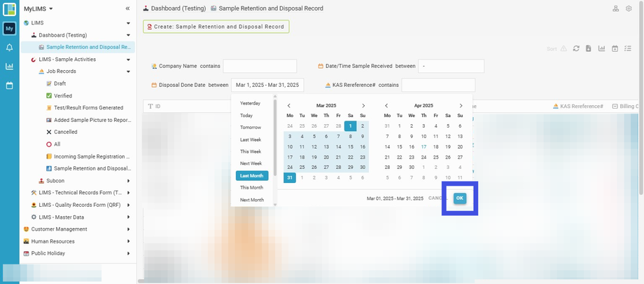Screen dimensions: 644x284
Task: Select Next Month preset range
Action: click(x=252, y=200)
